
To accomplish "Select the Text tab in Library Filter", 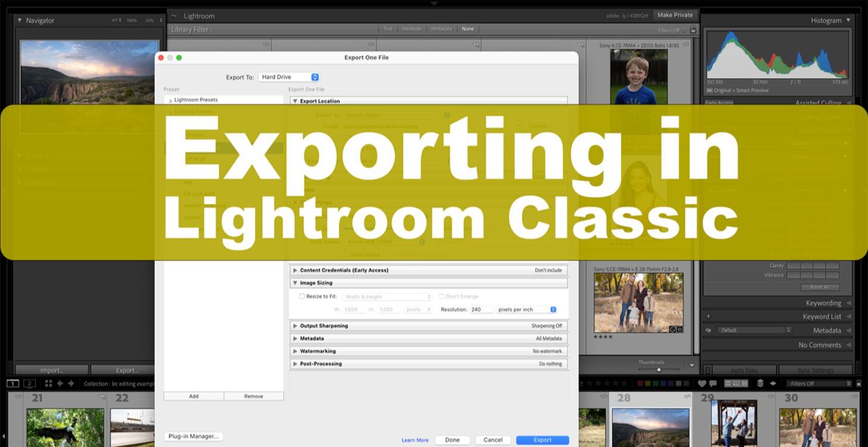I will pos(388,29).
